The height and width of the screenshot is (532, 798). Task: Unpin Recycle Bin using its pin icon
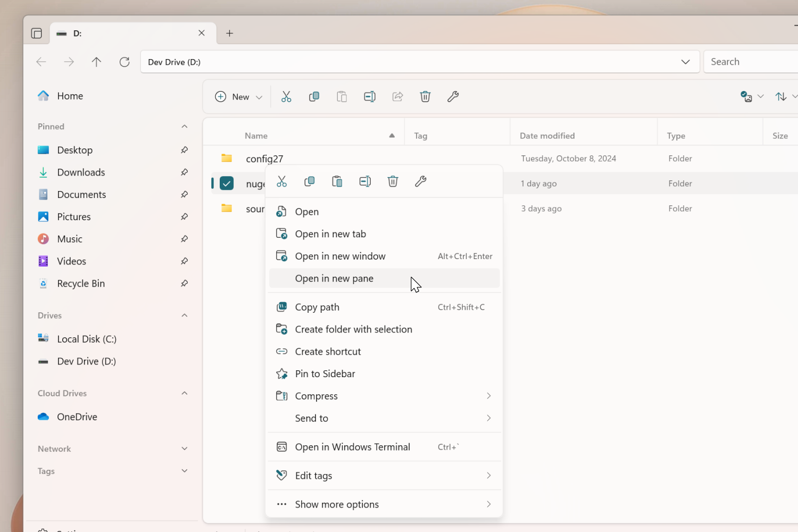tap(184, 284)
